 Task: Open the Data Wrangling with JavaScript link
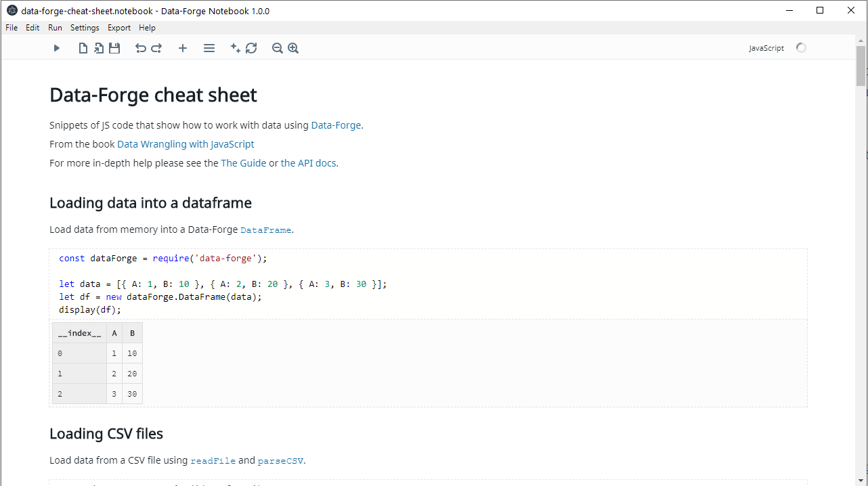click(x=186, y=144)
